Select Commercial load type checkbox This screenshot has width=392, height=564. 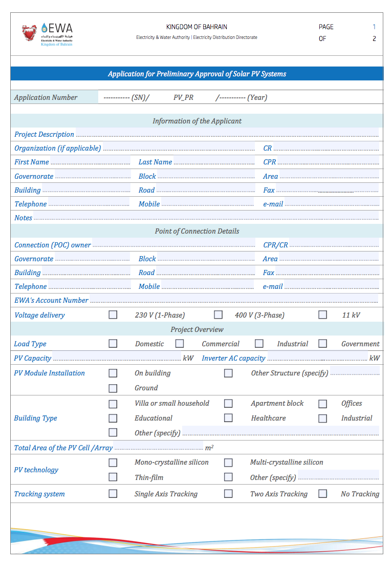pyautogui.click(x=180, y=344)
